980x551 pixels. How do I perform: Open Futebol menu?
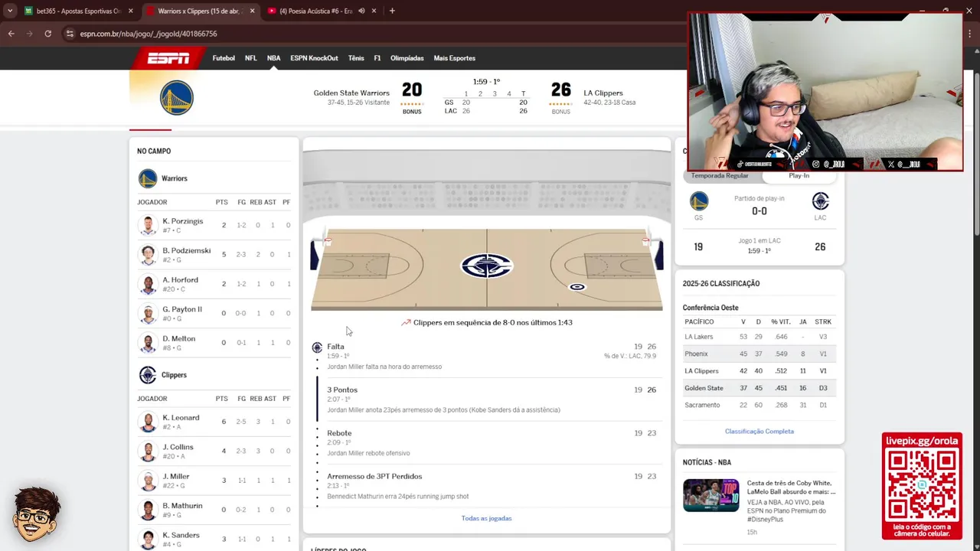click(224, 58)
